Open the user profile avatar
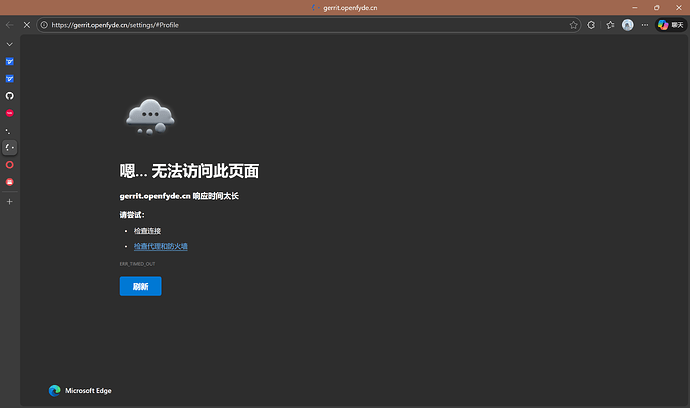The height and width of the screenshot is (408, 690). point(628,25)
